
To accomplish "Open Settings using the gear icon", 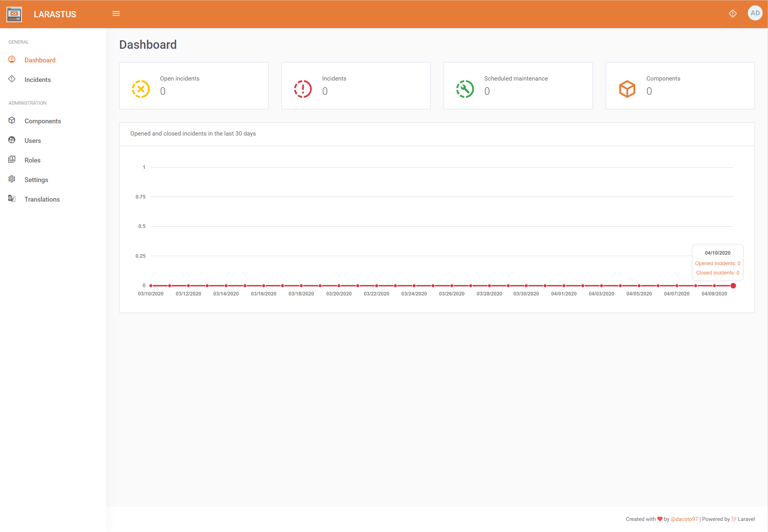I will pos(12,179).
